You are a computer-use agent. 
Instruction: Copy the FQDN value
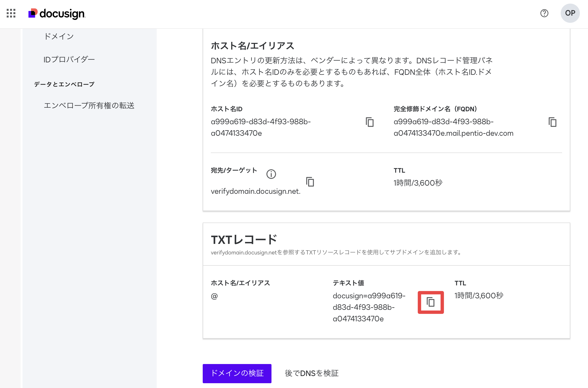(x=552, y=122)
